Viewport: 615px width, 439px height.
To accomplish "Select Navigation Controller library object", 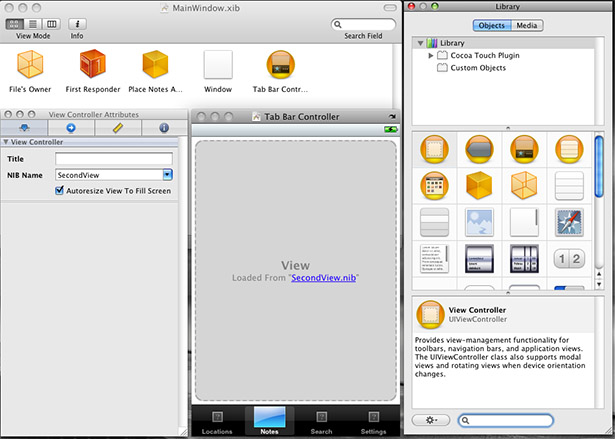I will (x=479, y=149).
